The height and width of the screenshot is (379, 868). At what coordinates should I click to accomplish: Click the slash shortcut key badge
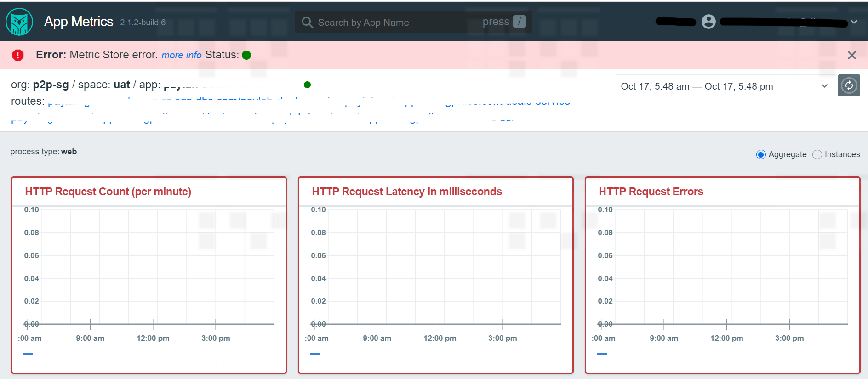tap(520, 22)
